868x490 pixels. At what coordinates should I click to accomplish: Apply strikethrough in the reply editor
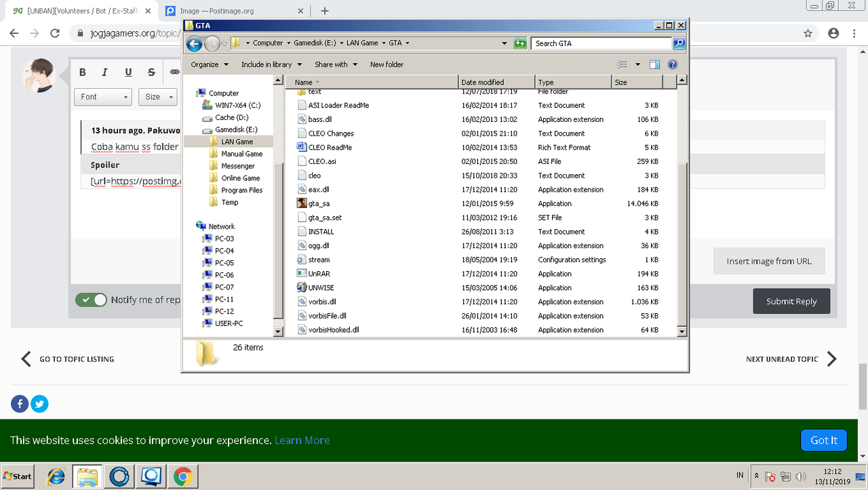151,73
